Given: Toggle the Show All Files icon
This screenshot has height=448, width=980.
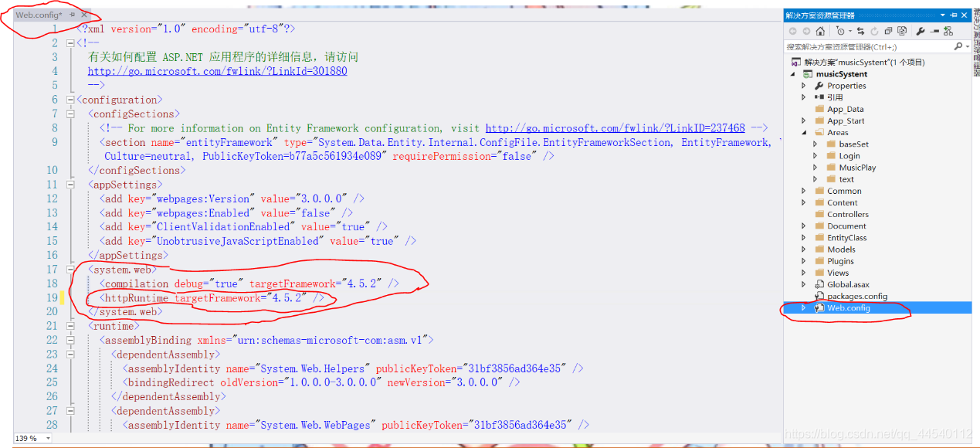Looking at the screenshot, I should pos(901,31).
